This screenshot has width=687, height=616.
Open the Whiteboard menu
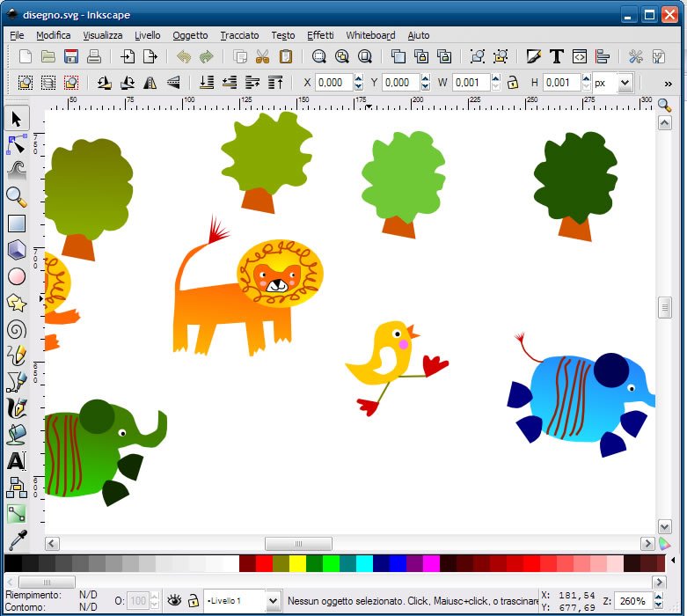click(x=370, y=35)
